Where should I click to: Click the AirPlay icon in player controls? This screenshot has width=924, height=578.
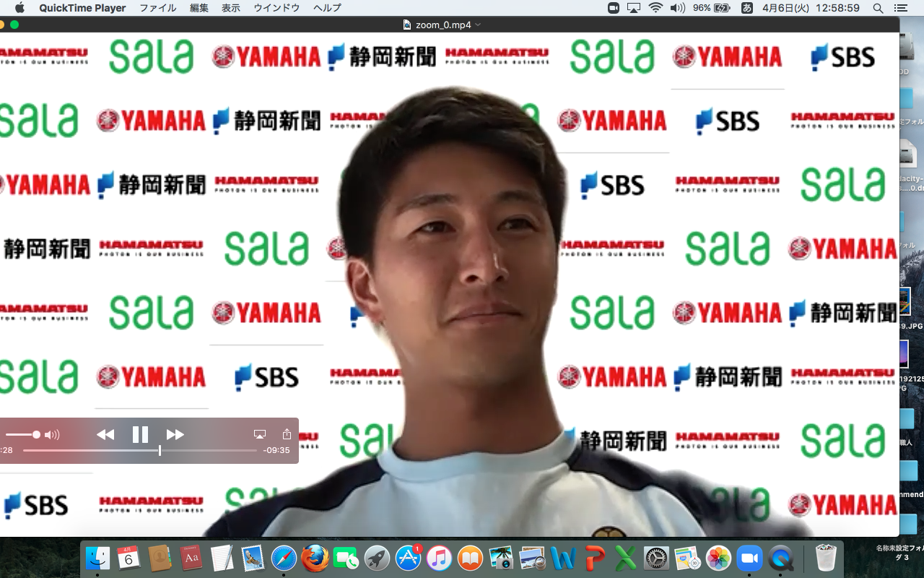tap(260, 434)
